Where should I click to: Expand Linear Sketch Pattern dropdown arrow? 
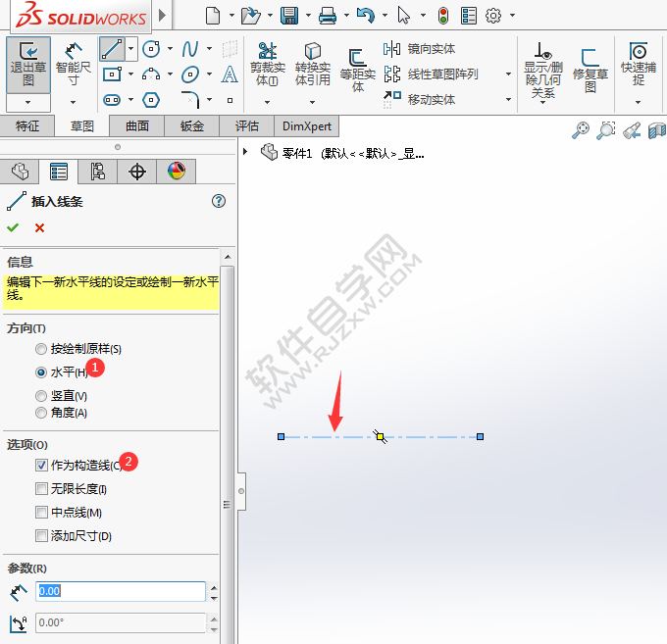coord(508,74)
